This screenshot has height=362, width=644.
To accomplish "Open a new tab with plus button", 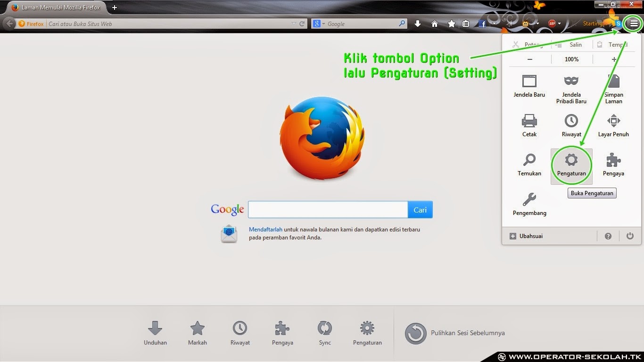I will click(x=114, y=8).
